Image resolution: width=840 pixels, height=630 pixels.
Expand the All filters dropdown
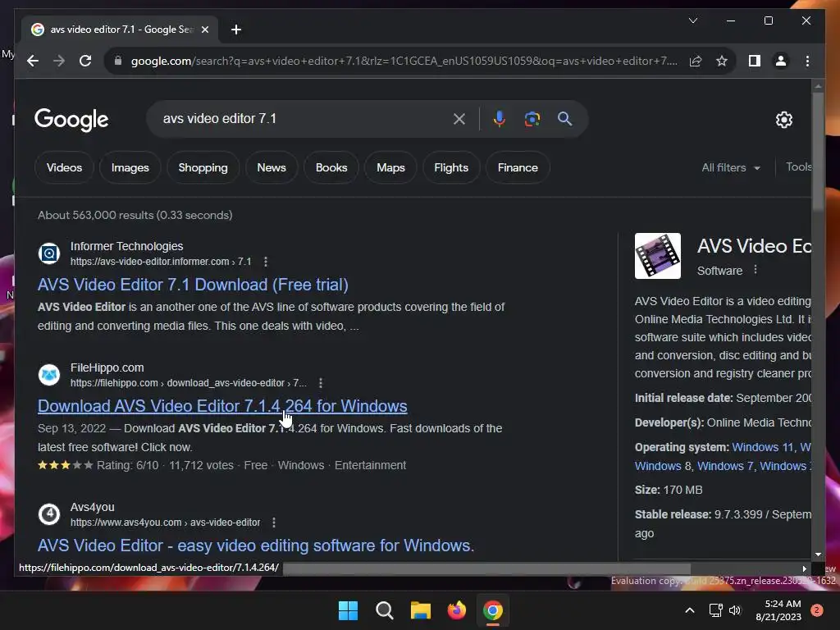click(x=731, y=167)
